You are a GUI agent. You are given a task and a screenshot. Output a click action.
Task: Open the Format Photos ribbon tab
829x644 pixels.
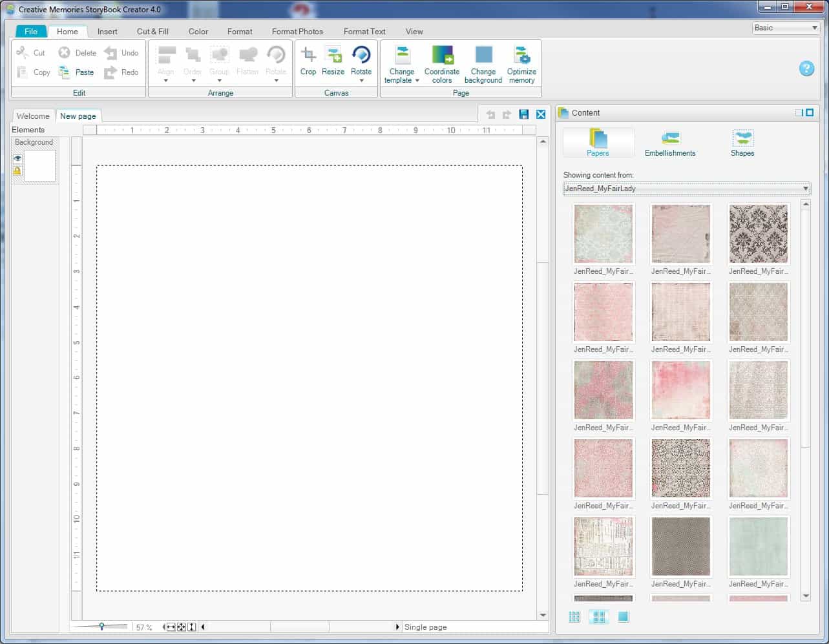[297, 31]
